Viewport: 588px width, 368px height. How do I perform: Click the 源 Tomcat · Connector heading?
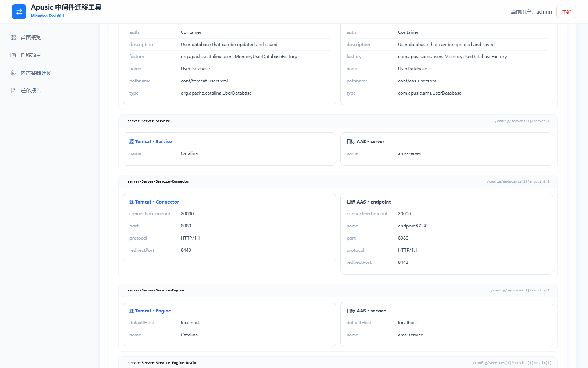click(154, 202)
